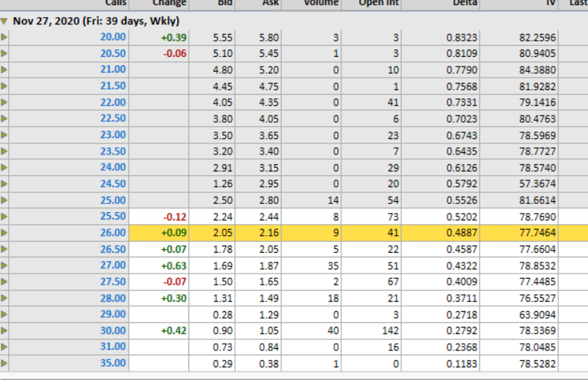Select IV value 84.3880
Screen dimensions: 588x380
click(537, 69)
